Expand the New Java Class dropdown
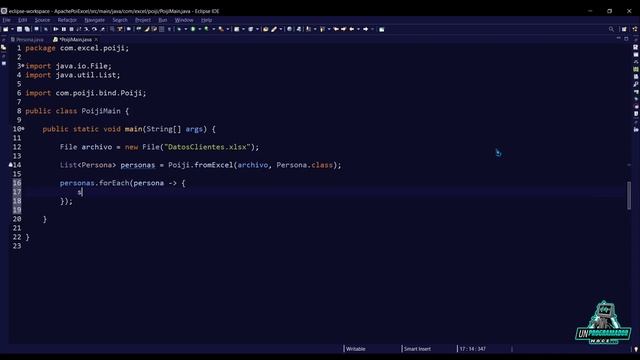Viewport: 640px width, 360px height. (258, 29)
